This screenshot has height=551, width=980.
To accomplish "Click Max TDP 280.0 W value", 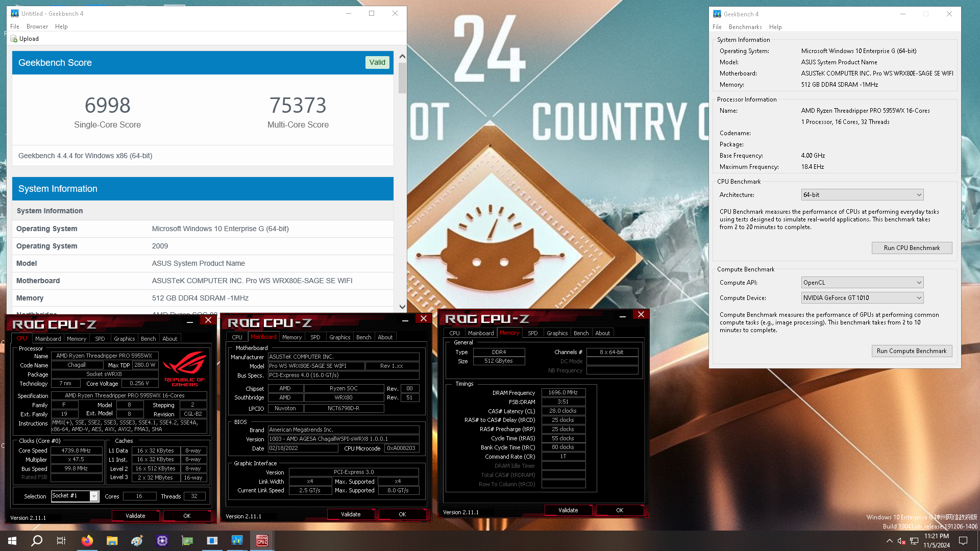I will coord(145,365).
